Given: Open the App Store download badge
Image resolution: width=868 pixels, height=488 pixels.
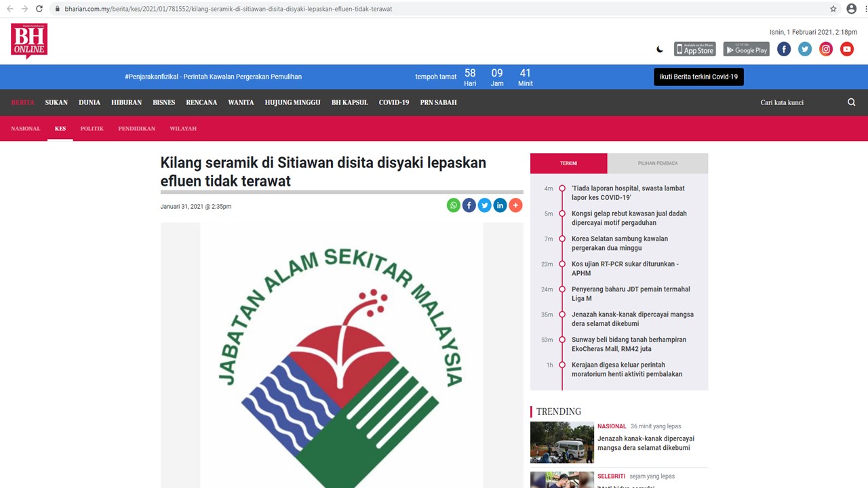Looking at the screenshot, I should pos(695,49).
